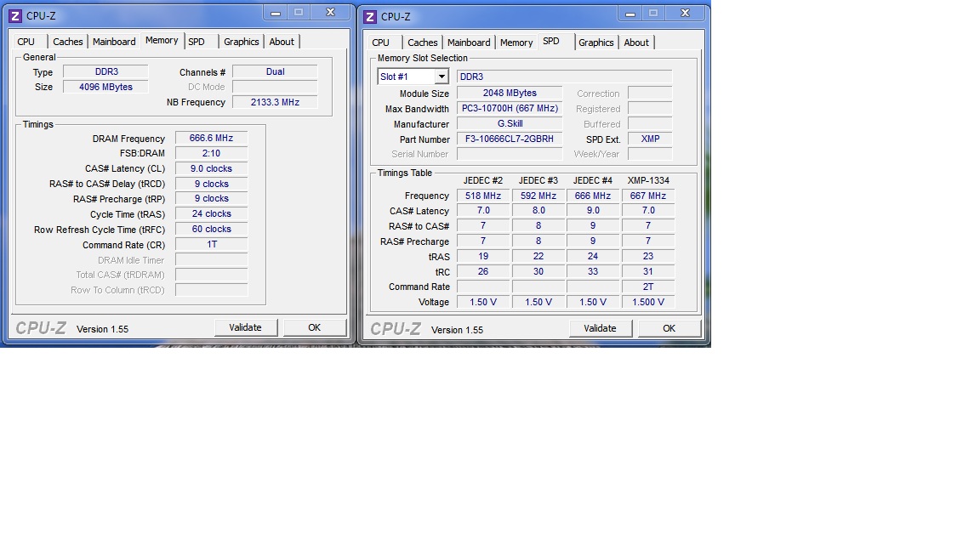This screenshot has height=551, width=980.
Task: Click the 667 MHz XMP frequency cell
Action: pyautogui.click(x=648, y=196)
